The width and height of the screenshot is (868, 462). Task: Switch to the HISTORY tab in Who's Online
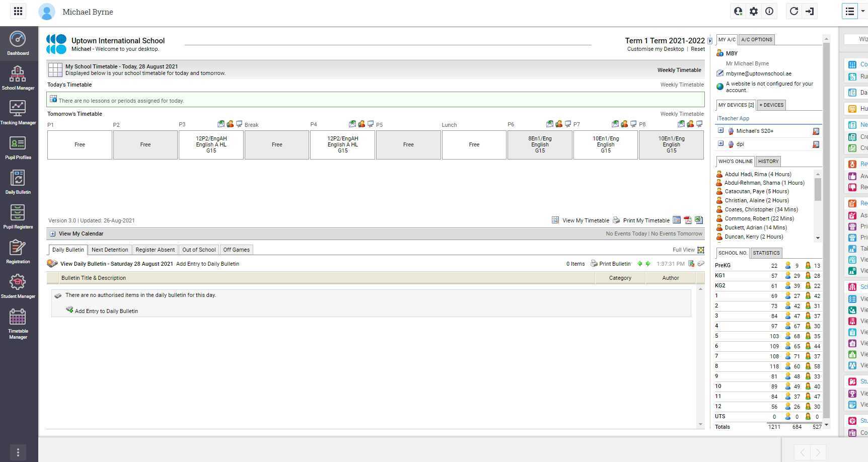(768, 161)
